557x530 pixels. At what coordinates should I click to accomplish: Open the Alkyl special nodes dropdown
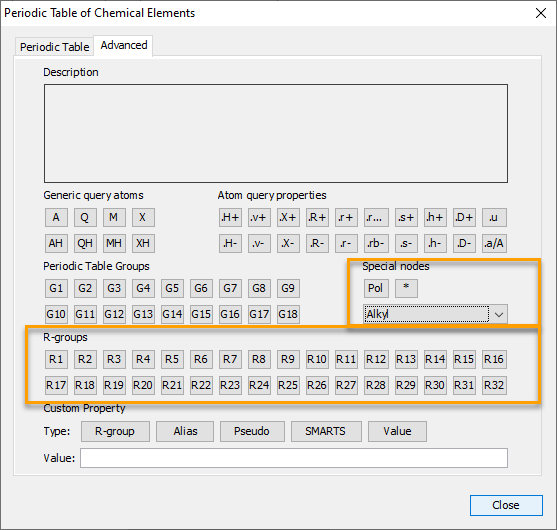pos(435,314)
